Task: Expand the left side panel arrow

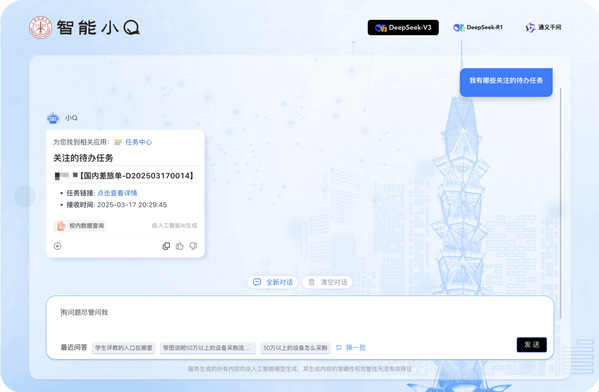Action: tap(25, 196)
